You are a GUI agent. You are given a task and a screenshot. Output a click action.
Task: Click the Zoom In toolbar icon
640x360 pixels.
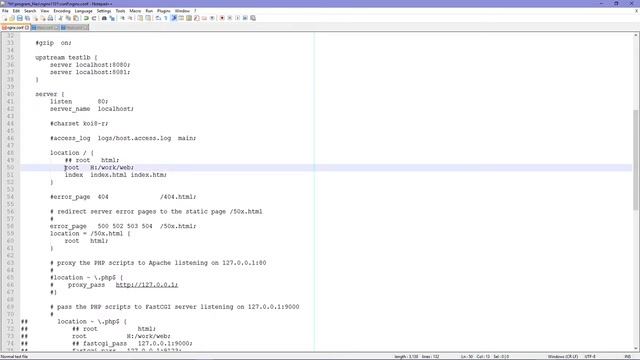click(x=122, y=18)
